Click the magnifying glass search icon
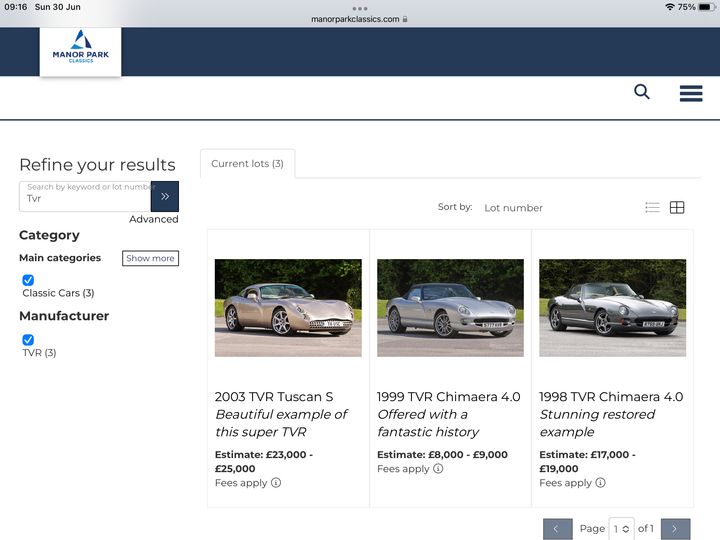 (641, 92)
